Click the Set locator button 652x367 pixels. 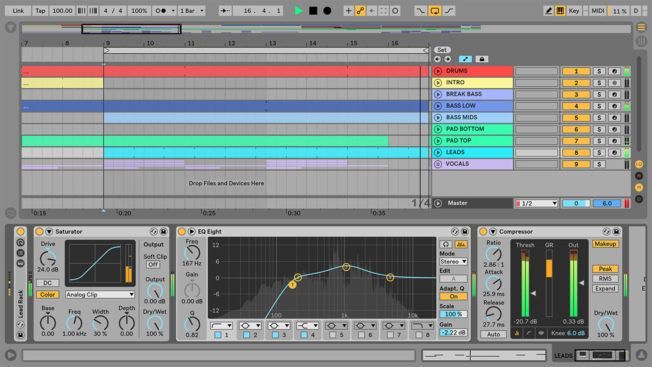coord(442,50)
